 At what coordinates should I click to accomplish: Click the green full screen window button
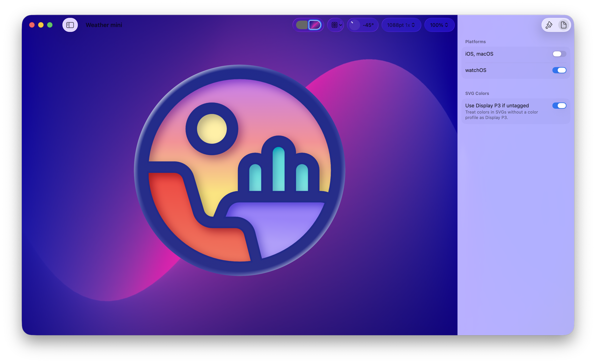click(50, 25)
